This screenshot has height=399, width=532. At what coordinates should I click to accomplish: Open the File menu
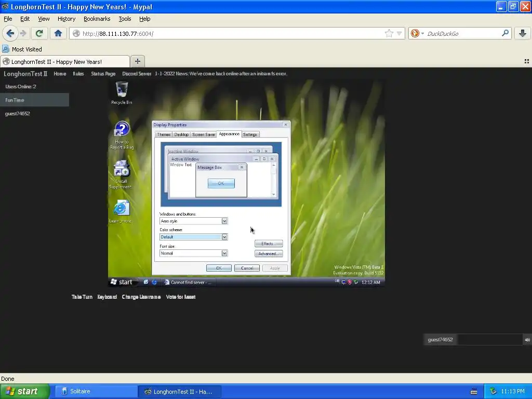(8, 19)
